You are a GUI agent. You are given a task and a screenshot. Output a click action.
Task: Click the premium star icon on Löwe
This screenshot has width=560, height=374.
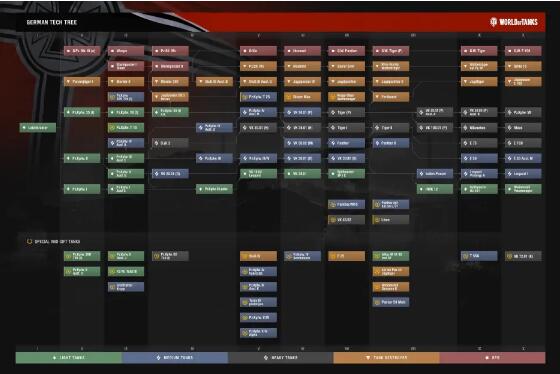(x=376, y=220)
